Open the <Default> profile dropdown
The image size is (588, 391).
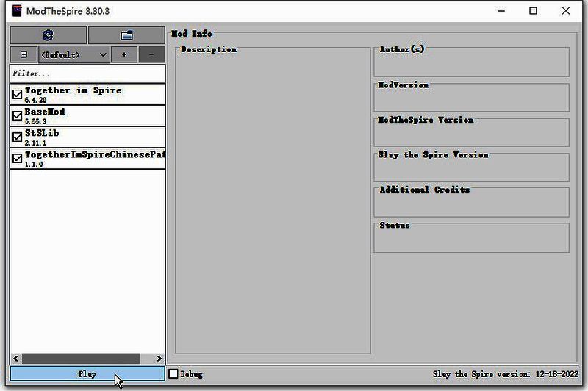pyautogui.click(x=74, y=54)
